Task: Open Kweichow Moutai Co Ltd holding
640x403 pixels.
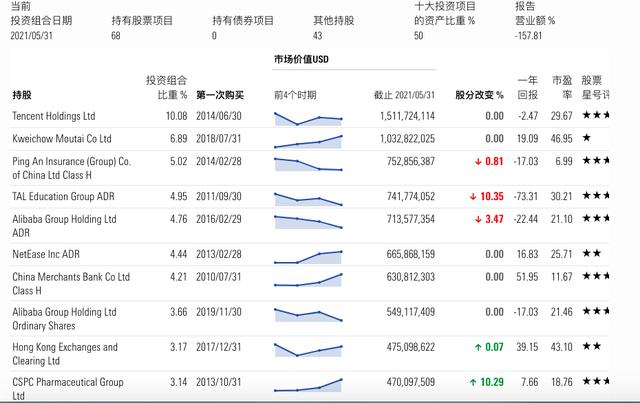Action: point(62,139)
